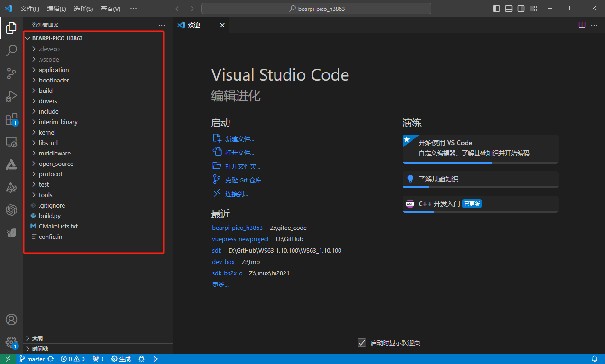The image size is (605, 364).
Task: Go back using the navigation arrow
Action: [178, 9]
